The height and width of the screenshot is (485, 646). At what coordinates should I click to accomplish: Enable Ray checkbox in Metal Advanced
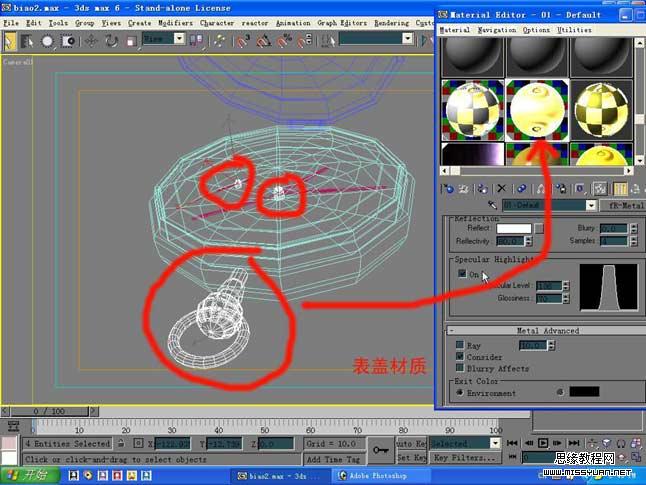[x=460, y=344]
